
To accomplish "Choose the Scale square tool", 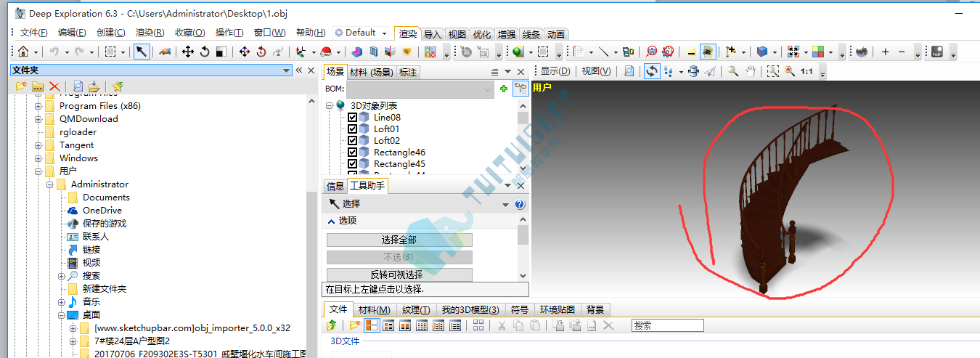I will 221,52.
